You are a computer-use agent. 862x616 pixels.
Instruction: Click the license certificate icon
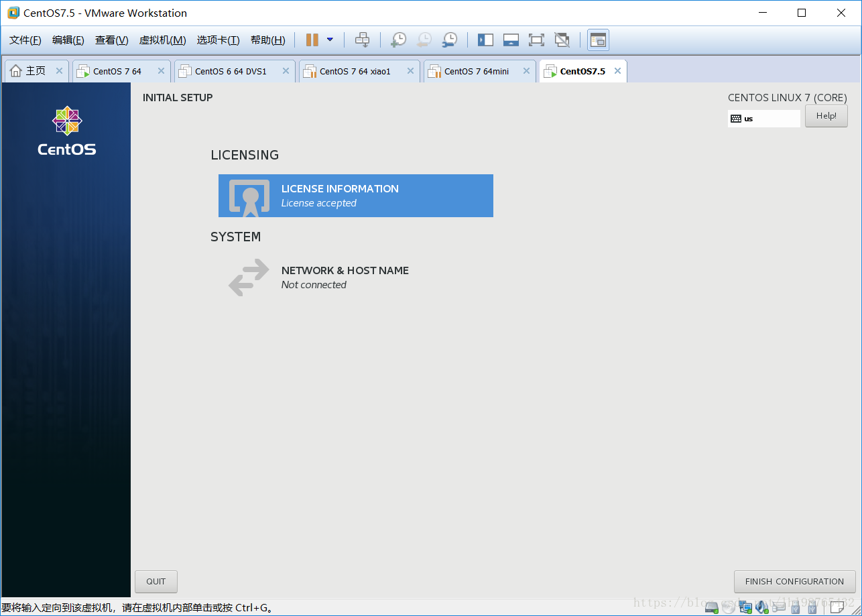coord(249,198)
